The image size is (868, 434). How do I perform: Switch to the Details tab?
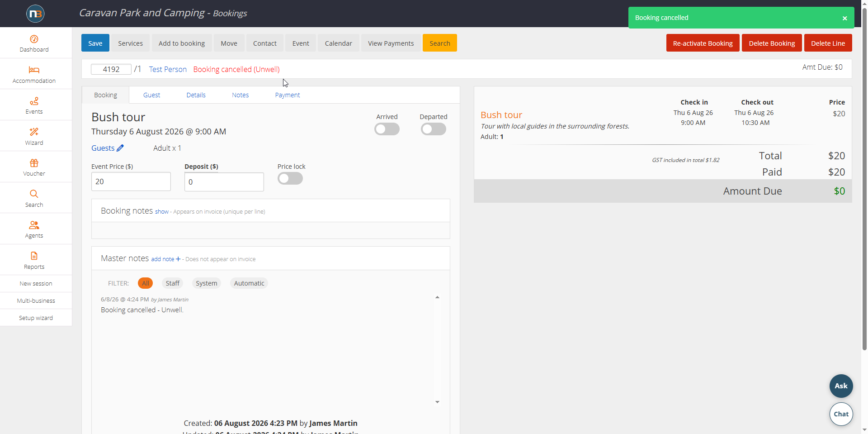click(x=196, y=95)
